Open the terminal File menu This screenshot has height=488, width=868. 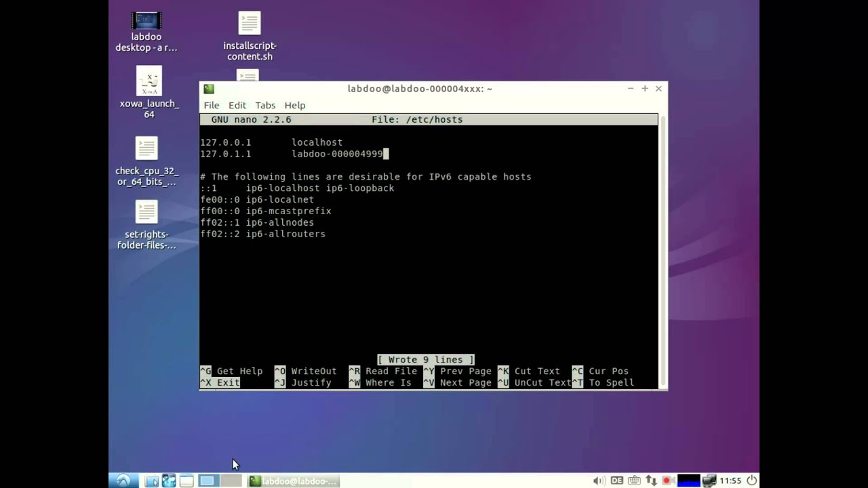pyautogui.click(x=212, y=105)
